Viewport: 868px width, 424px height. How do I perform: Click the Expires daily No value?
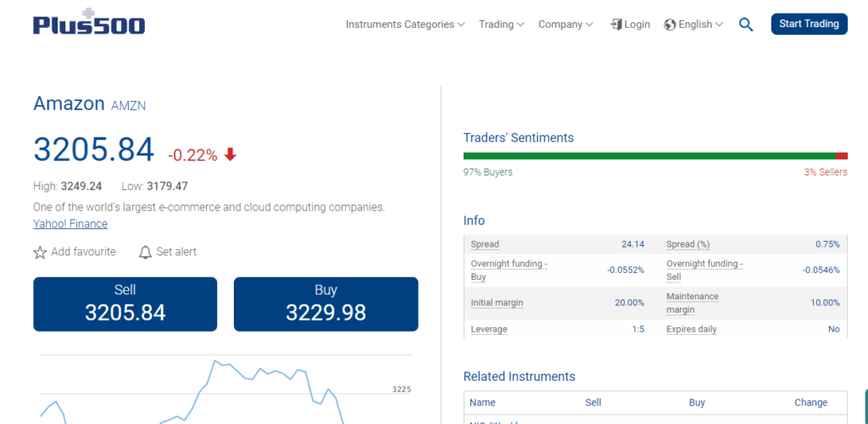tap(834, 329)
